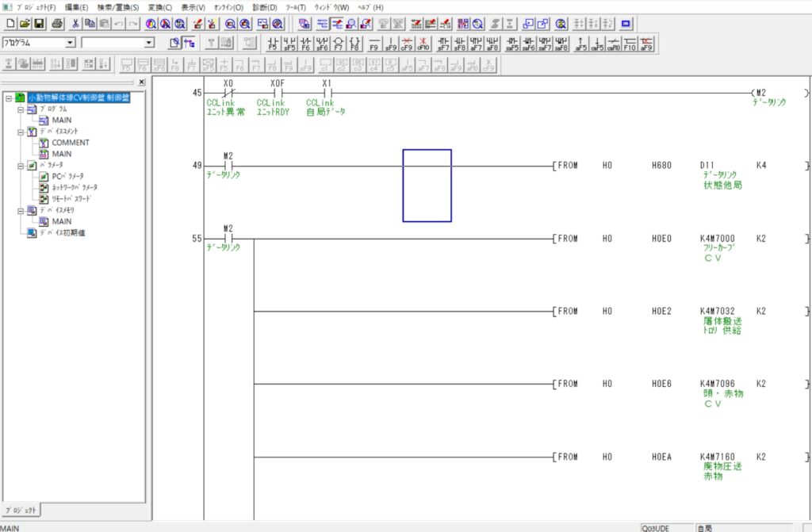Insert application instruction F8 brackets
The width and height of the screenshot is (812, 532).
(x=355, y=42)
